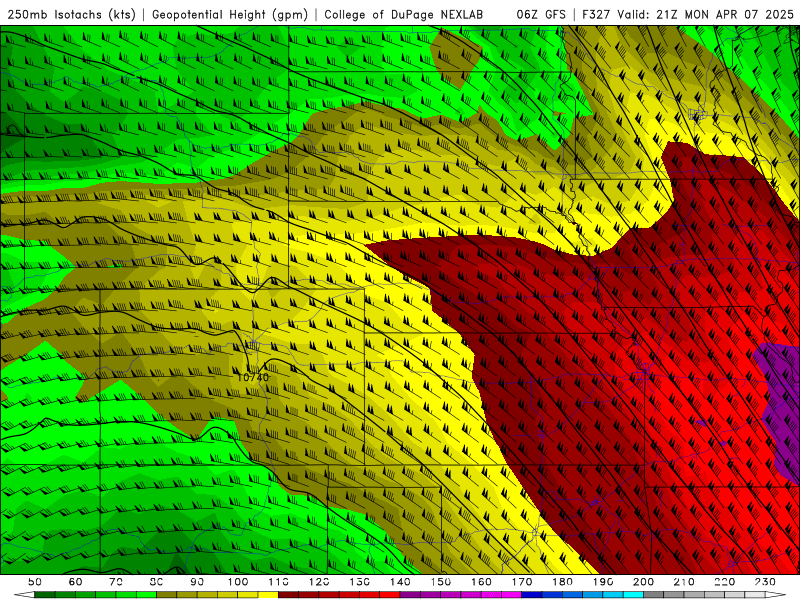The height and width of the screenshot is (600, 800).
Task: Click the '190' value on the color scale
Action: point(603,582)
